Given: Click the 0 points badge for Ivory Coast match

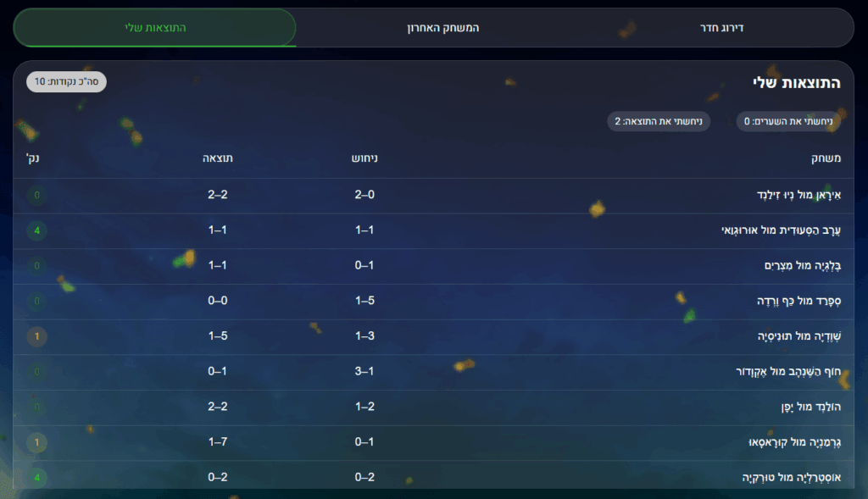Looking at the screenshot, I should (x=37, y=372).
